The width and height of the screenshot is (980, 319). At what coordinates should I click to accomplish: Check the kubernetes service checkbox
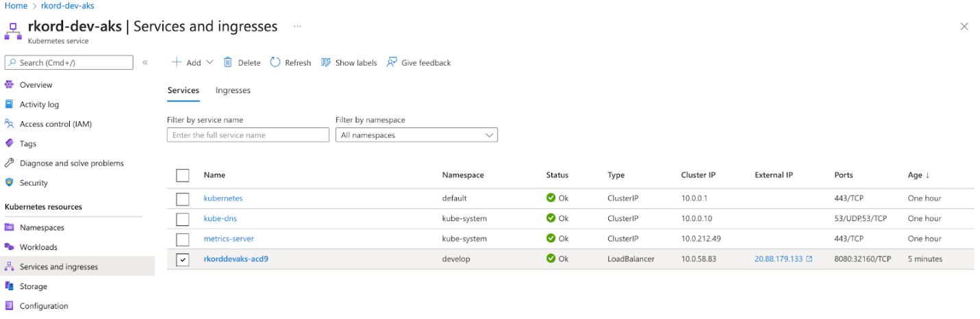coord(182,199)
